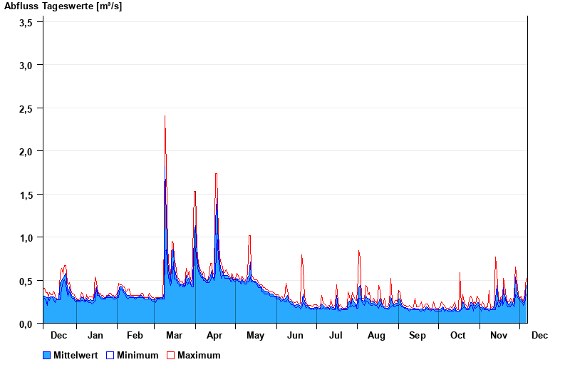Image resolution: width=570 pixels, height=392 pixels.
Task: Click the chart title Abfluss Tageswerte
Action: coord(63,6)
